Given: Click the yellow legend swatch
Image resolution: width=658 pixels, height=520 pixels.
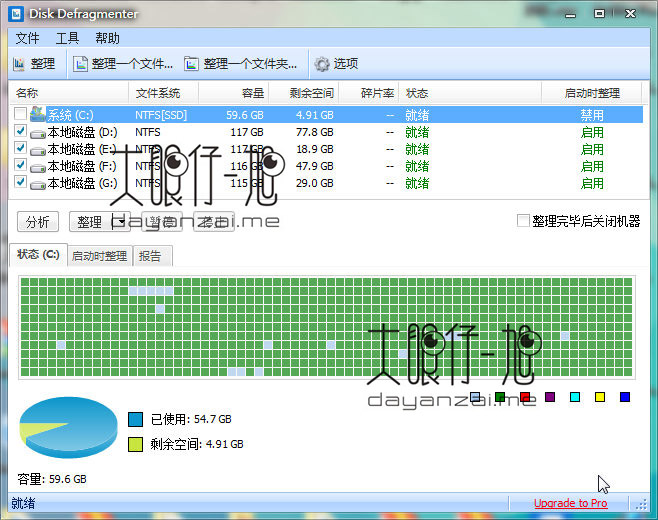Looking at the screenshot, I should 600,397.
